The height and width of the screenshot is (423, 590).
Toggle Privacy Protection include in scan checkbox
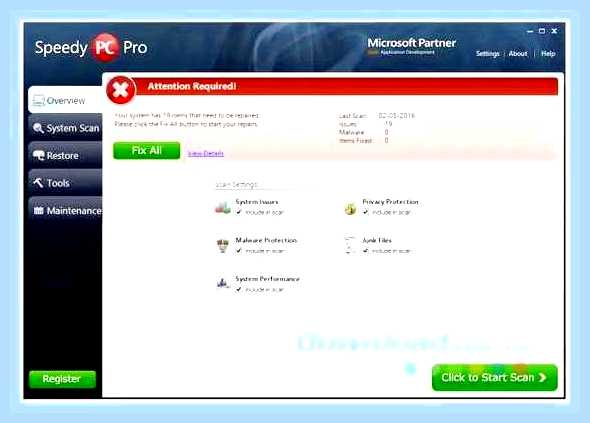click(x=365, y=212)
